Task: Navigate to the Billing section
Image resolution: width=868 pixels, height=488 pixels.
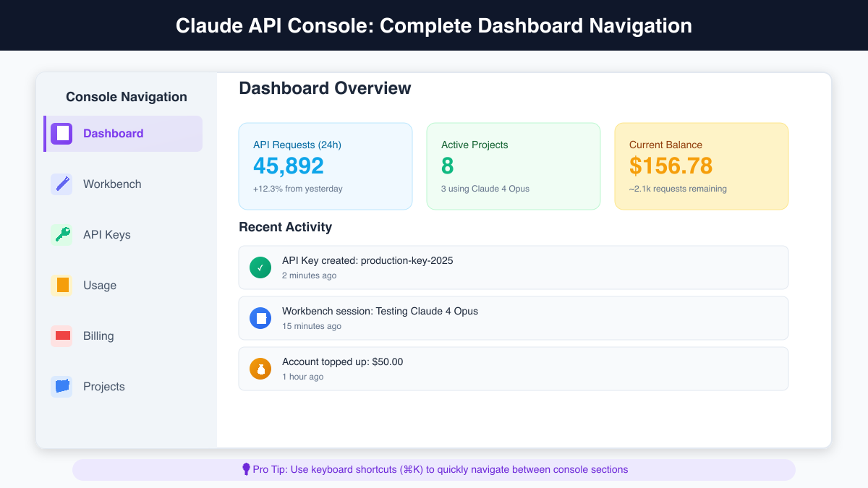Action: (x=98, y=335)
